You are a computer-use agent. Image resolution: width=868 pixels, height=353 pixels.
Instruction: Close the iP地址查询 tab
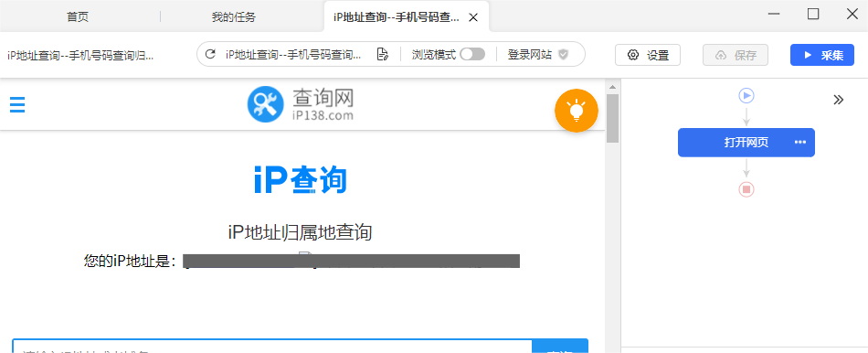[x=473, y=17]
